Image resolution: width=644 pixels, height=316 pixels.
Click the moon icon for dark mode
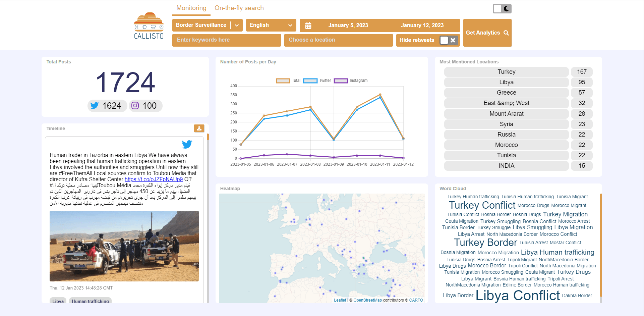tap(506, 9)
